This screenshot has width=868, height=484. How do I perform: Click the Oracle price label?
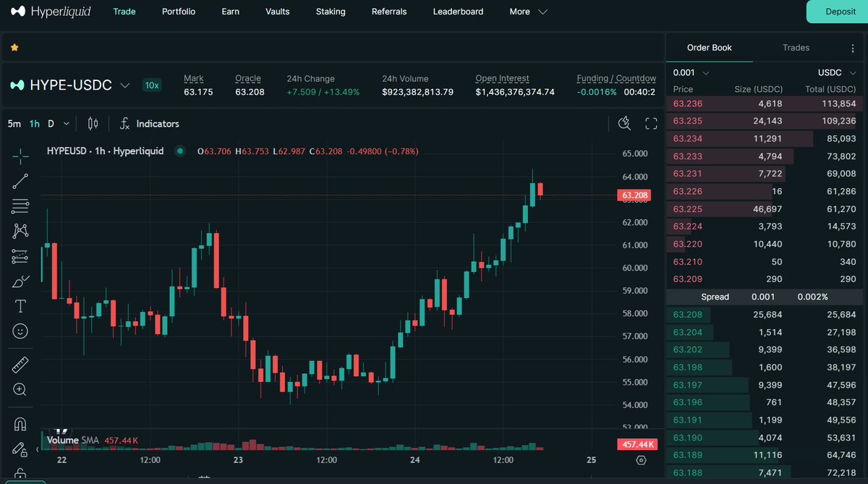[x=248, y=78]
